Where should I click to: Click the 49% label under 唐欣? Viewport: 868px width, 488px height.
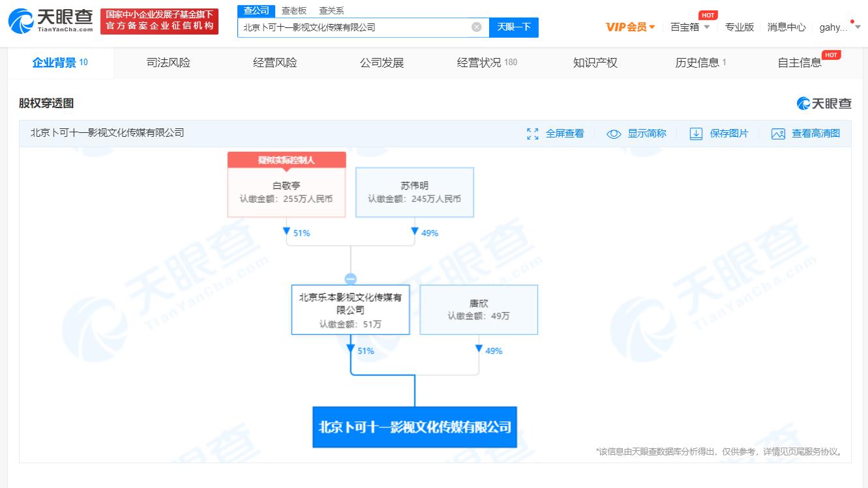click(x=494, y=351)
